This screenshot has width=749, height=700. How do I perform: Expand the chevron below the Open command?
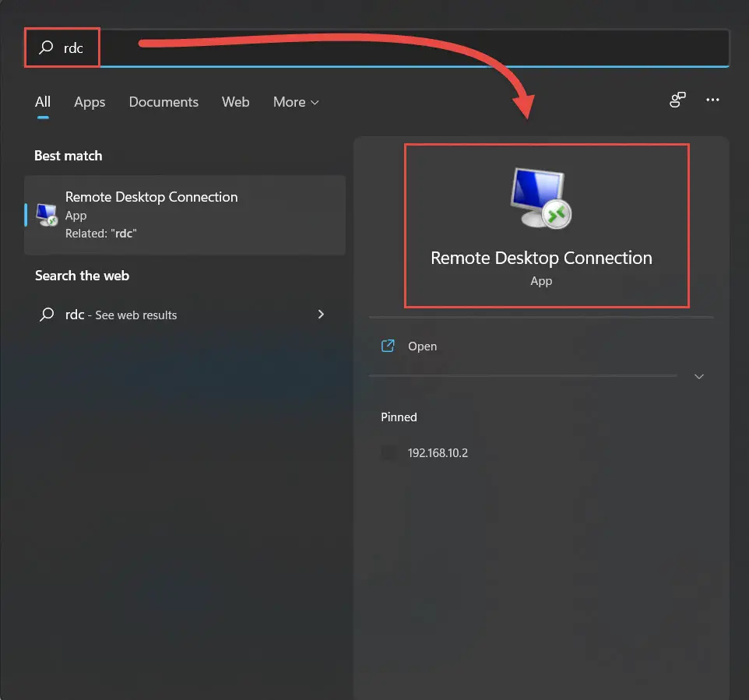[x=698, y=376]
